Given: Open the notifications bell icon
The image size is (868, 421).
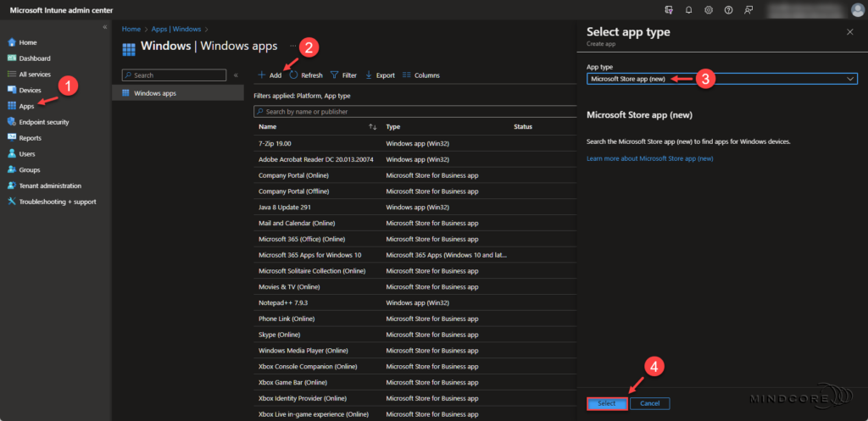Looking at the screenshot, I should pos(688,10).
